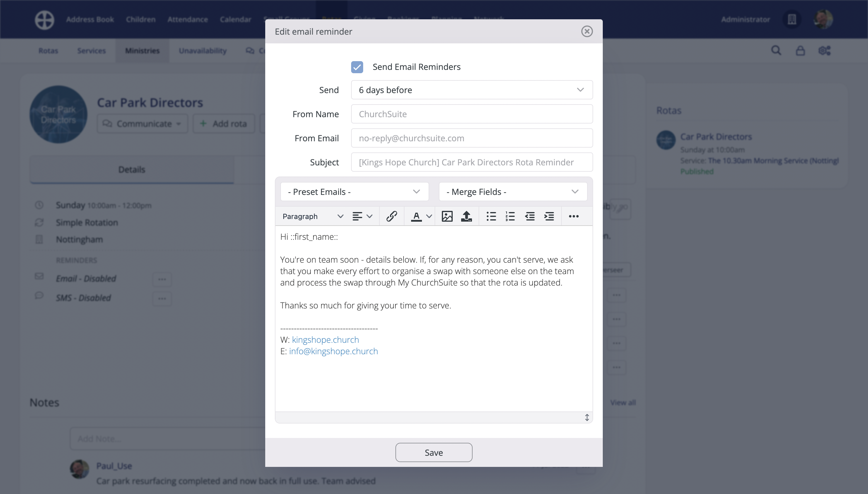The height and width of the screenshot is (494, 868).
Task: Upload a file to the email editor
Action: tap(467, 216)
